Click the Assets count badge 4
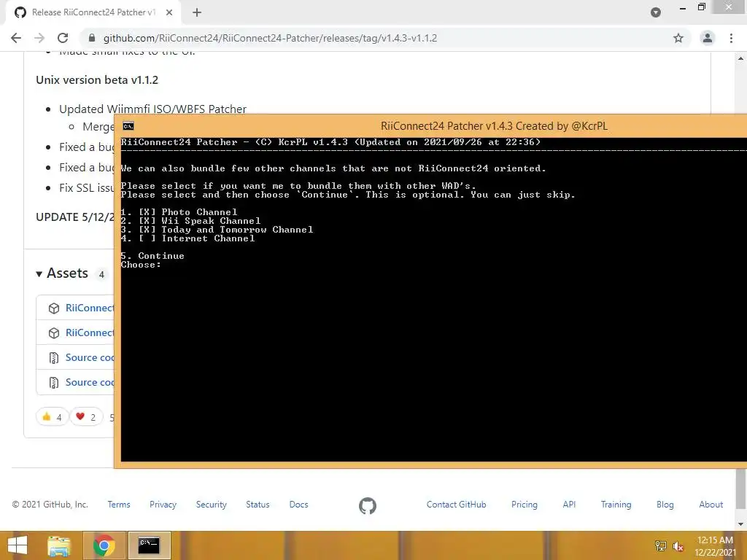 click(x=101, y=274)
